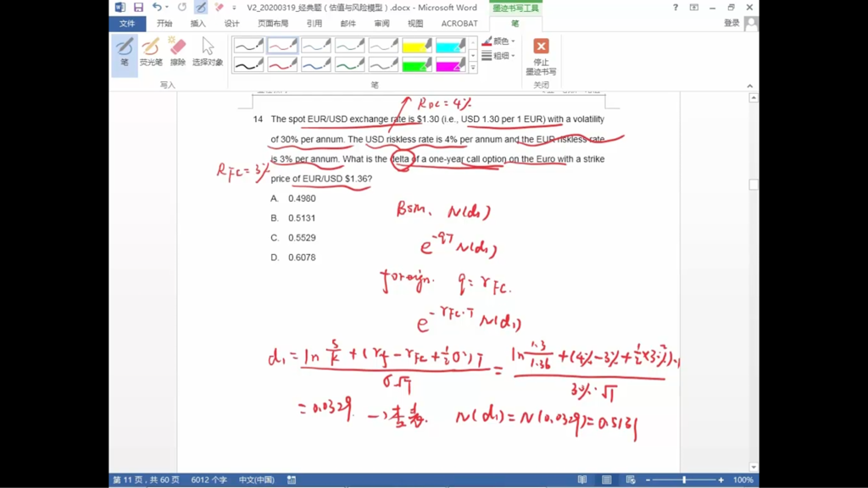This screenshot has width=868, height=488.
Task: Click the macro recording status bar icon
Action: click(x=292, y=480)
